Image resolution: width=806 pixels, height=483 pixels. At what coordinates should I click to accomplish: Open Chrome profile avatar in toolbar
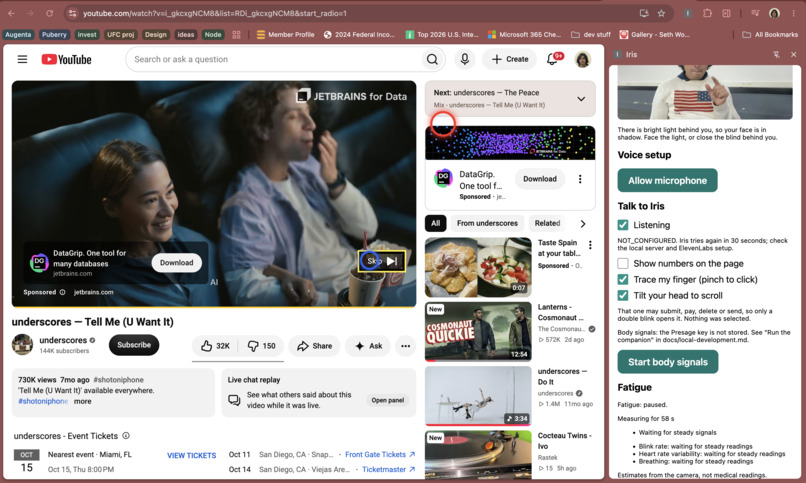pos(774,13)
